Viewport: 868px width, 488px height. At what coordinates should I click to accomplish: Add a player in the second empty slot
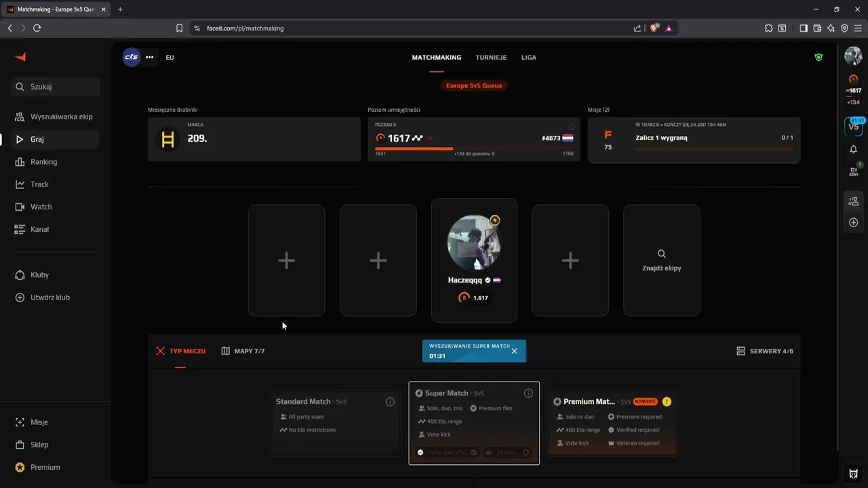tap(378, 260)
